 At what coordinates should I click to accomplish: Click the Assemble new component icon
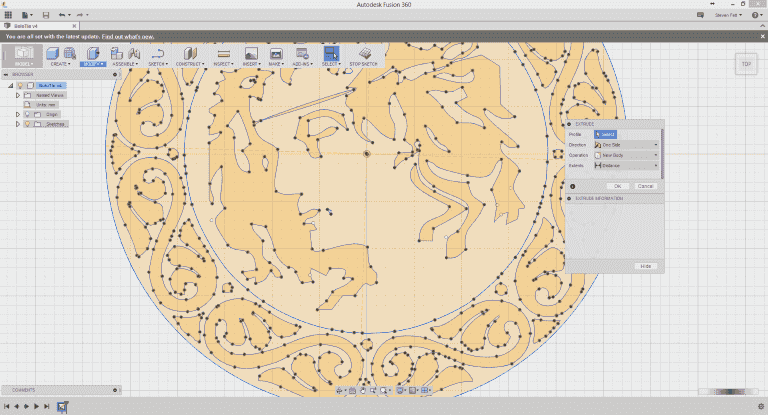pos(117,53)
